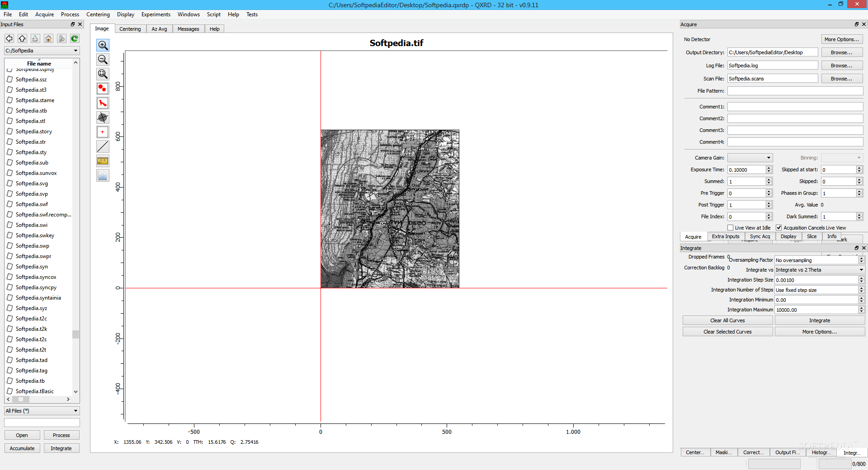Select file icon of Softpedia.svg
Image resolution: width=868 pixels, height=470 pixels.
tap(10, 183)
